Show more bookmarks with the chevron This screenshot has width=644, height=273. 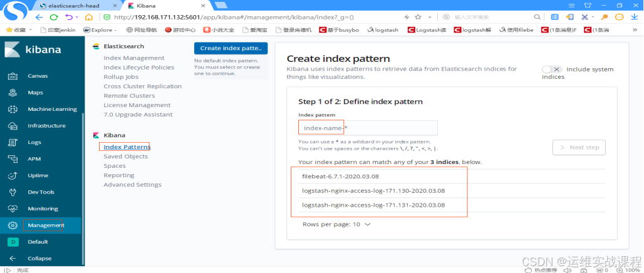(x=636, y=30)
